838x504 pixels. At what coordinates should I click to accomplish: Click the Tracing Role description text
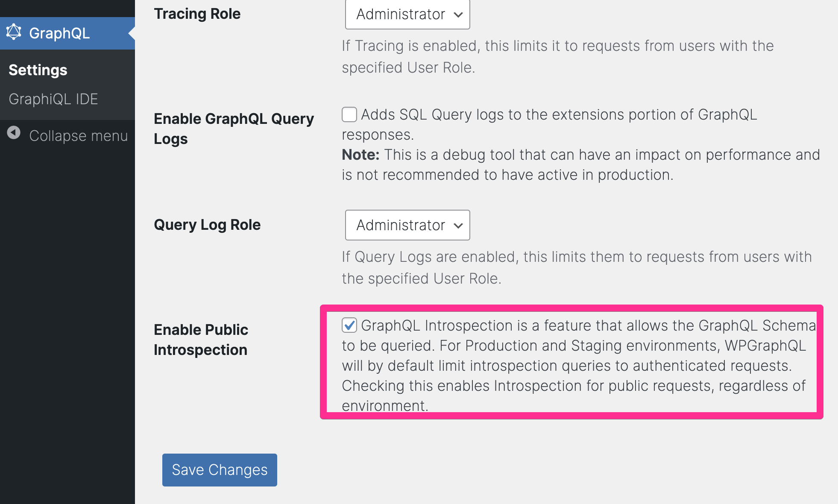point(558,56)
